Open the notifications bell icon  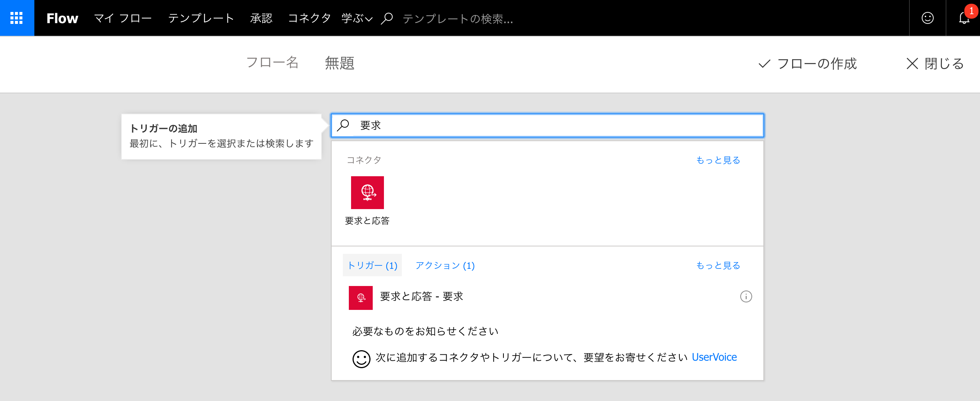point(964,18)
